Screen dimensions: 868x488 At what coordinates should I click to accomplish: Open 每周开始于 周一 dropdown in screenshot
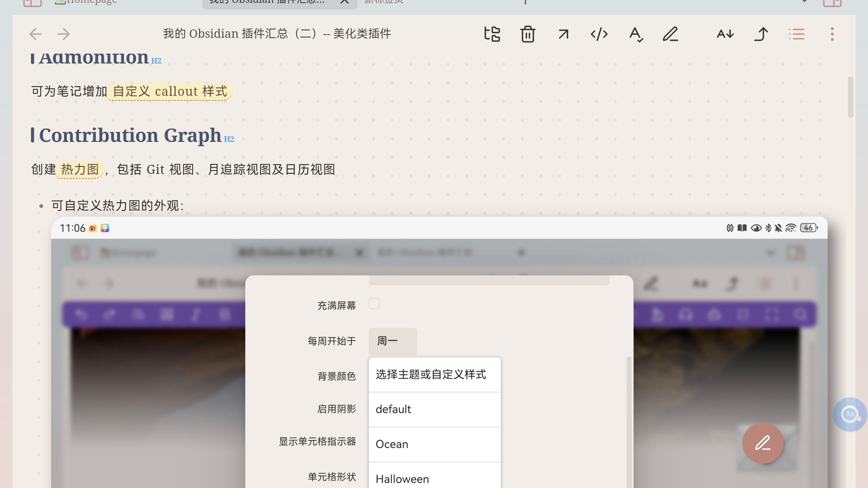pos(393,341)
